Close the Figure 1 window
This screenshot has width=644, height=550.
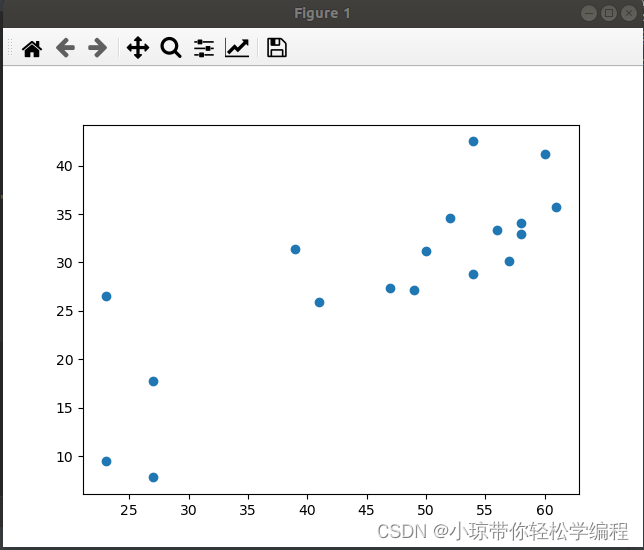click(x=629, y=13)
